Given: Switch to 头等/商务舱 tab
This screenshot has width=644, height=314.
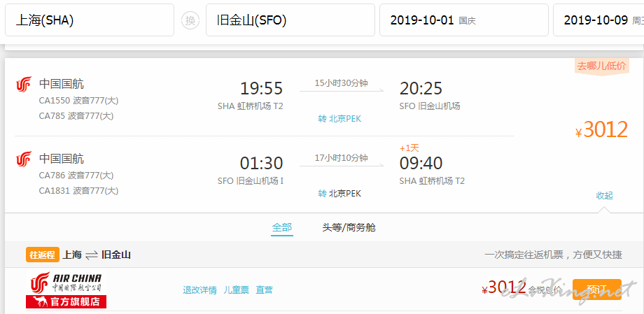Looking at the screenshot, I should tap(349, 227).
